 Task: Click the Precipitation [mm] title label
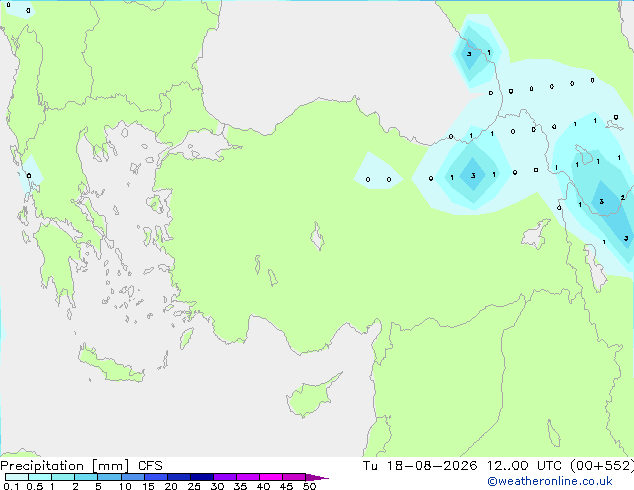(x=64, y=466)
